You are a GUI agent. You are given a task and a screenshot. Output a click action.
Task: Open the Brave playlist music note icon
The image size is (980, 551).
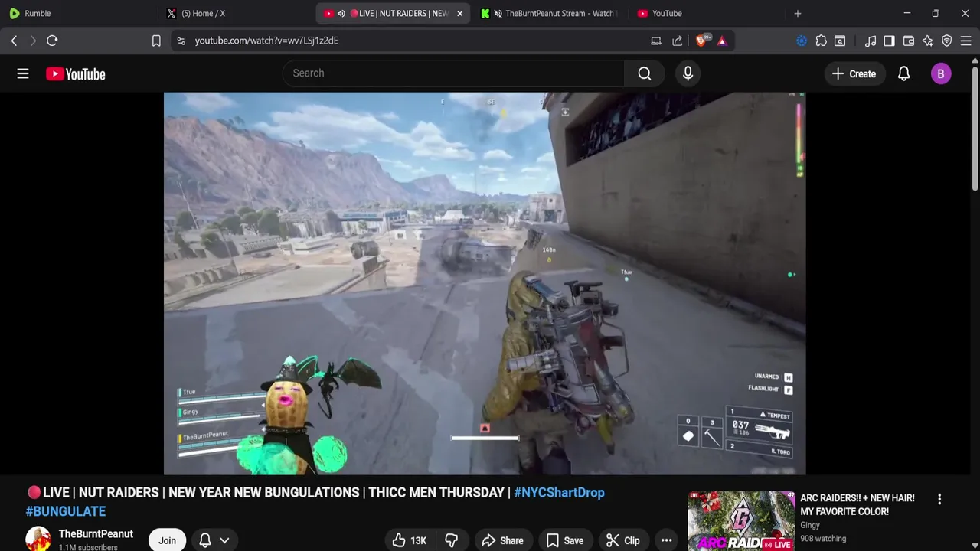(x=871, y=41)
